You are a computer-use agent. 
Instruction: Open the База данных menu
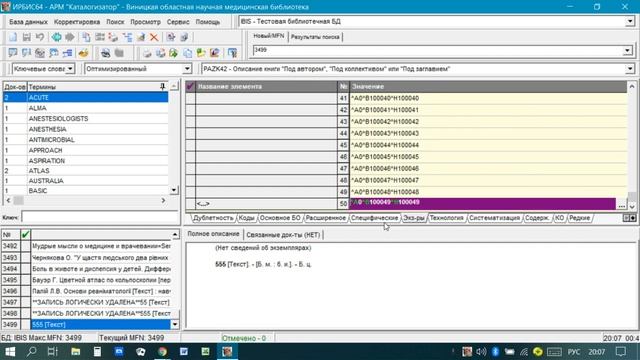click(x=28, y=22)
